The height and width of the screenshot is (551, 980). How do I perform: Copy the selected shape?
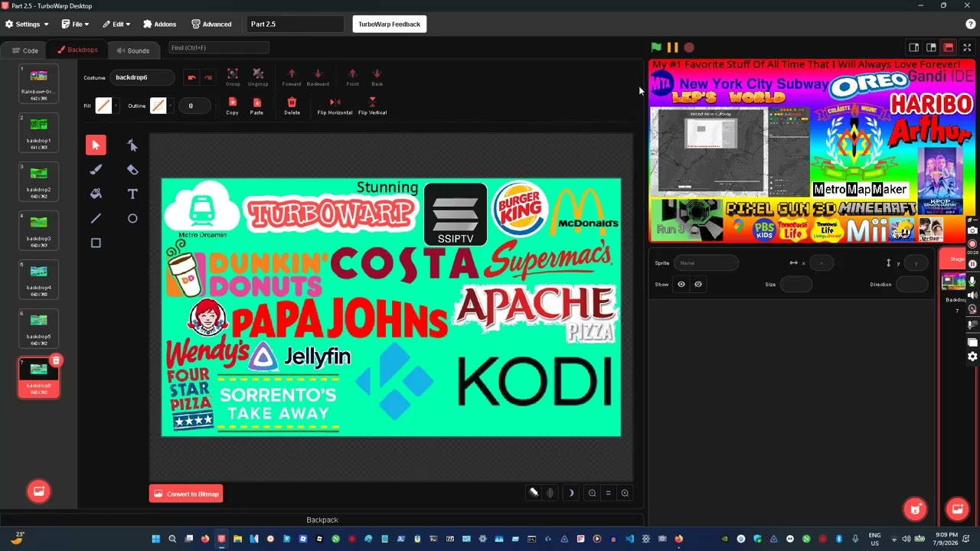[232, 106]
